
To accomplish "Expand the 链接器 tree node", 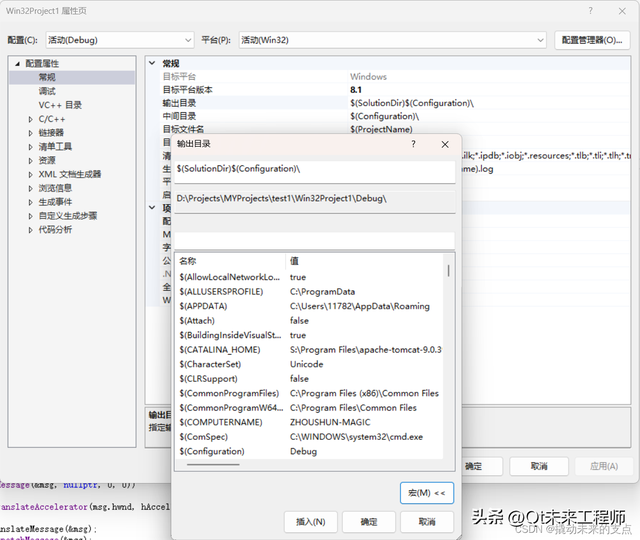I will tap(31, 133).
